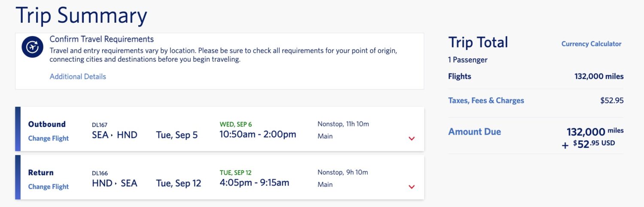Screen dimensions: 644x207
Task: Click the arrow icon between HND and SEA
Action: click(116, 184)
